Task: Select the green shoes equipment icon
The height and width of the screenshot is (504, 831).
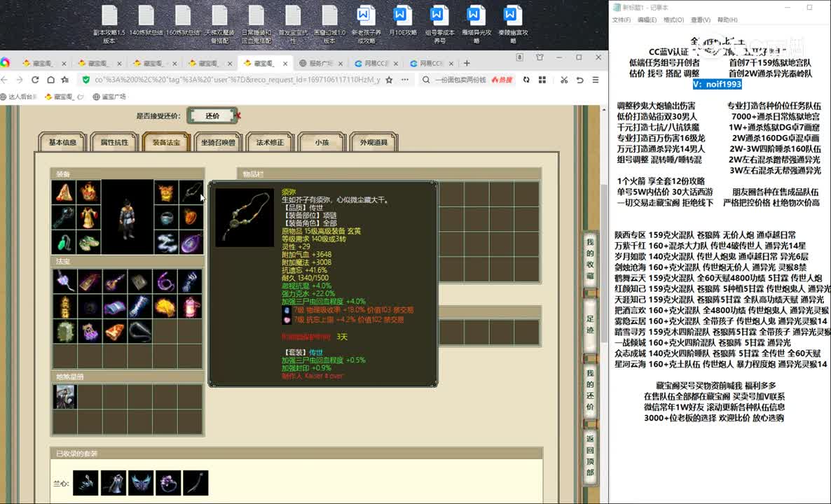Action: 88,242
